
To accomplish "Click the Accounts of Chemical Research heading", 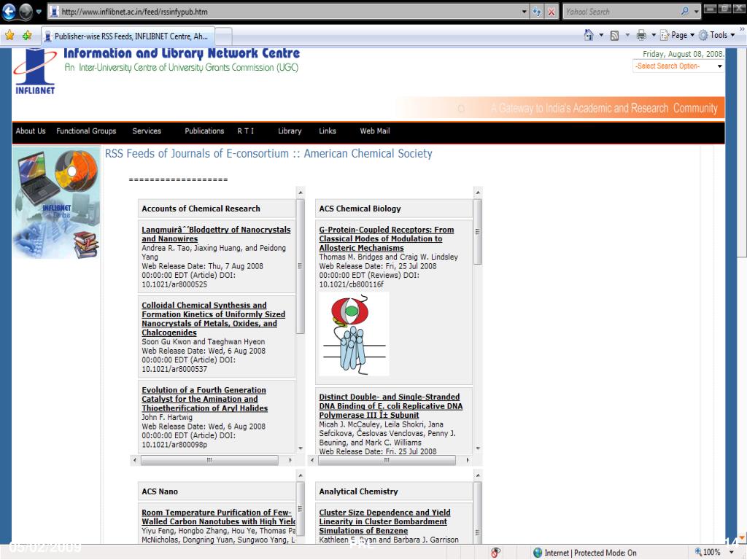I will (x=201, y=209).
